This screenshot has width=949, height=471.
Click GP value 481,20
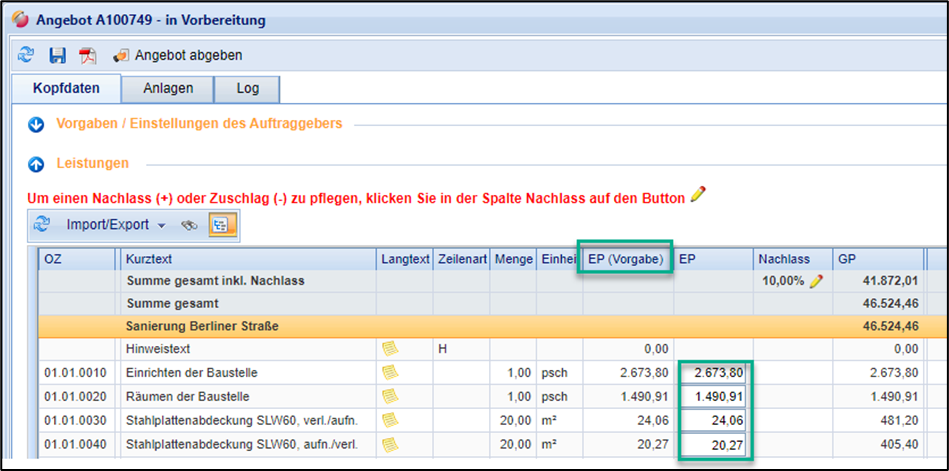pos(900,421)
